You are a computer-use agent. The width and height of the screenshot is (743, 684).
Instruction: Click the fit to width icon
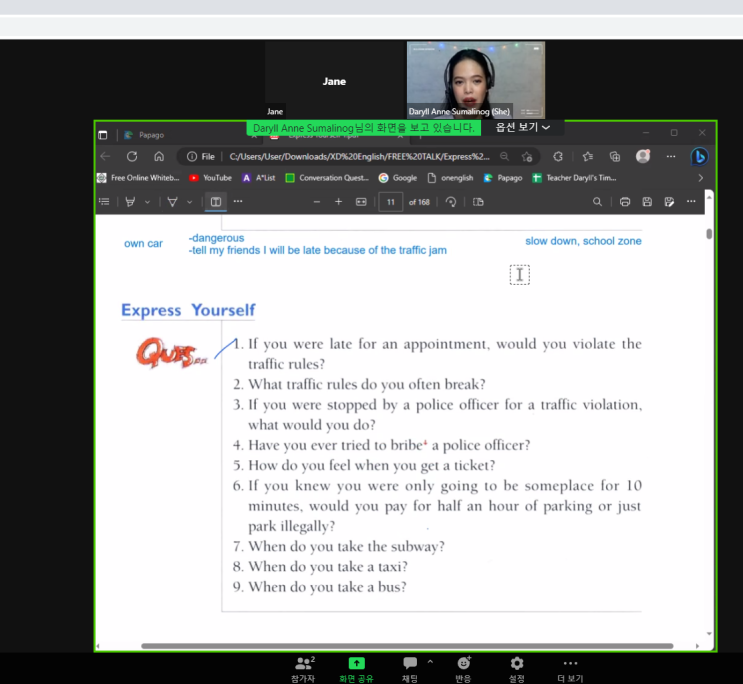361,202
